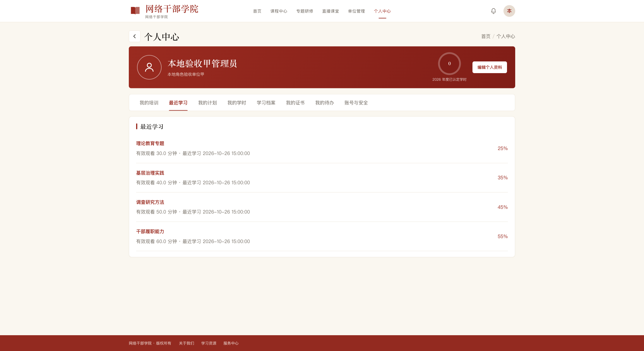Image resolution: width=644 pixels, height=351 pixels.
Task: Click the name 本地验收甲管理员
Action: point(202,63)
